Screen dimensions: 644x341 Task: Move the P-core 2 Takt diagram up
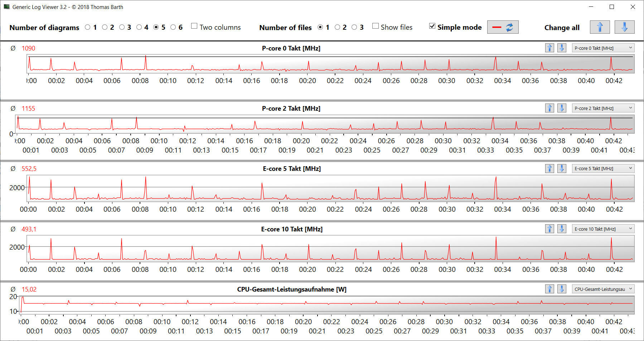click(x=549, y=108)
